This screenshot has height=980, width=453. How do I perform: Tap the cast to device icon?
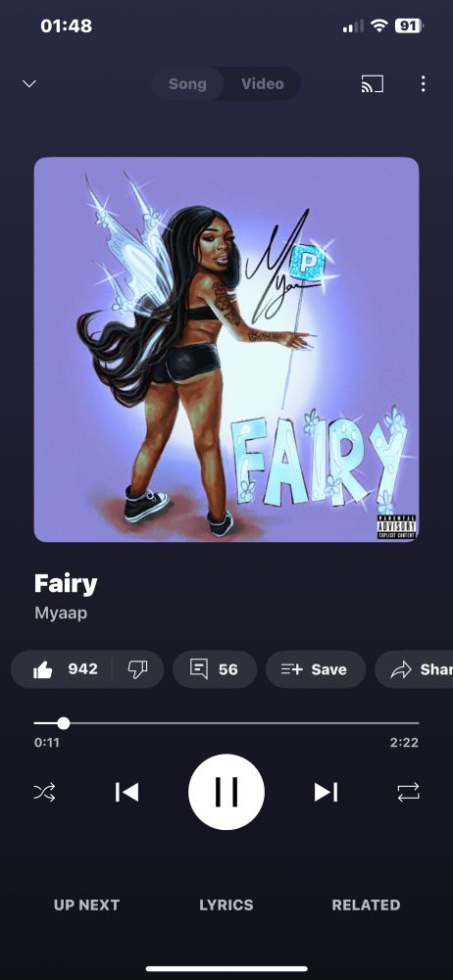tap(373, 83)
